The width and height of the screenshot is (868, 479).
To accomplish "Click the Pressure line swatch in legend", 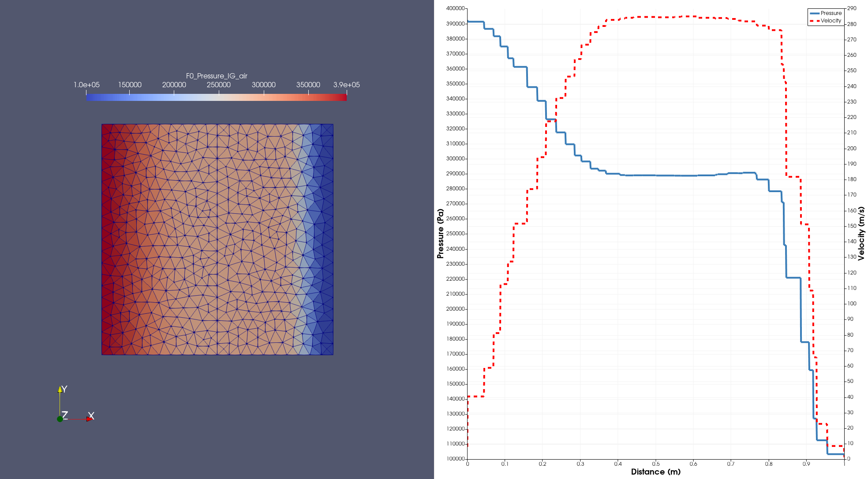I will [x=814, y=13].
